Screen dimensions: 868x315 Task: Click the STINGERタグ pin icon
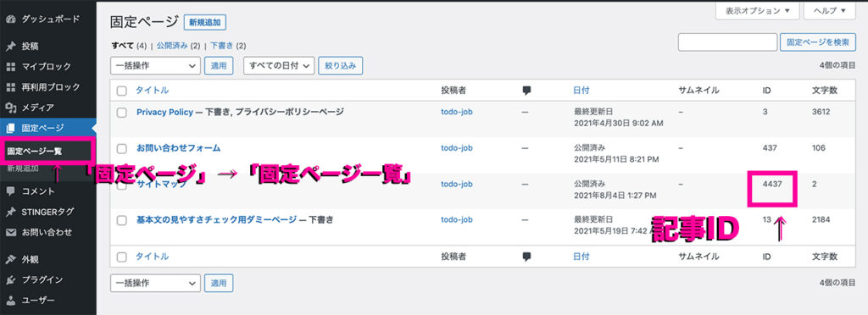(10, 212)
